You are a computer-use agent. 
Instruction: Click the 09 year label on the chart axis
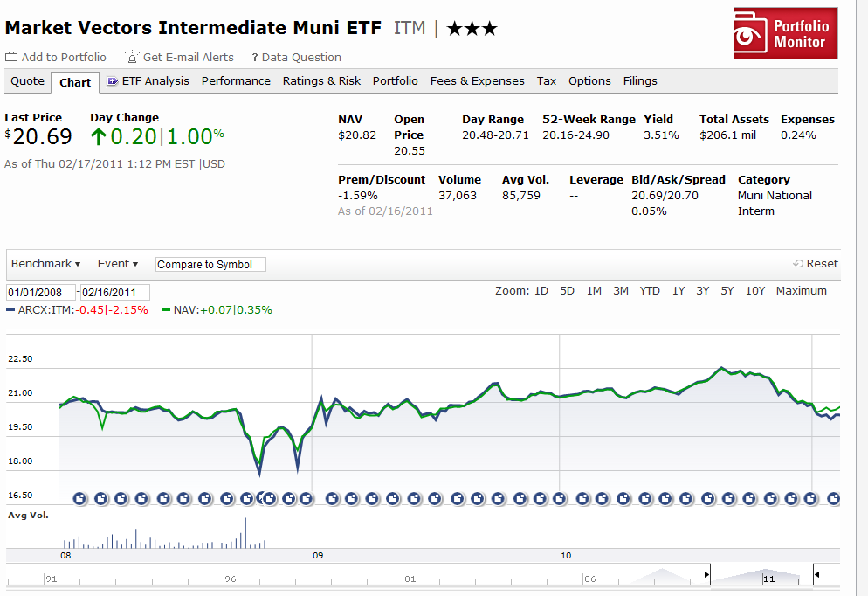point(318,555)
